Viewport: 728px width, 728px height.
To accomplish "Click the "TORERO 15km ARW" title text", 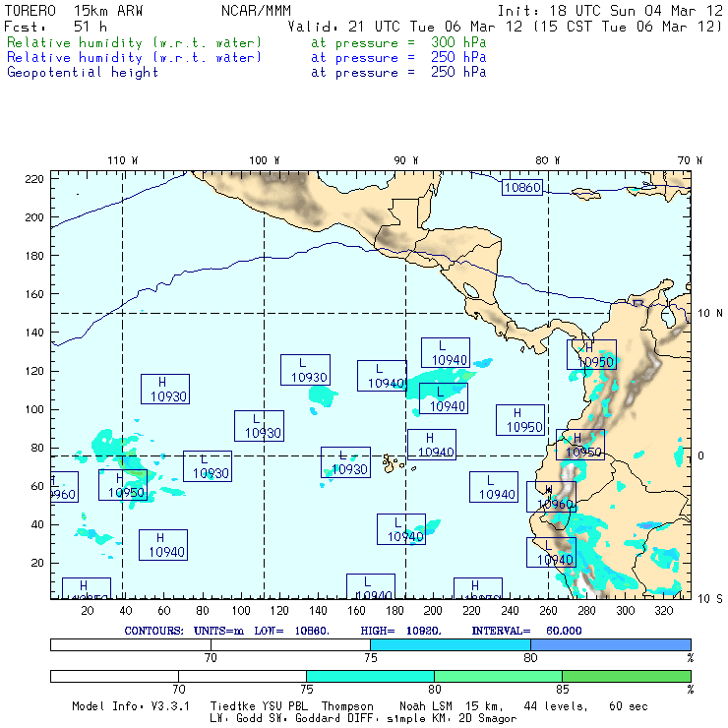I will (x=74, y=11).
